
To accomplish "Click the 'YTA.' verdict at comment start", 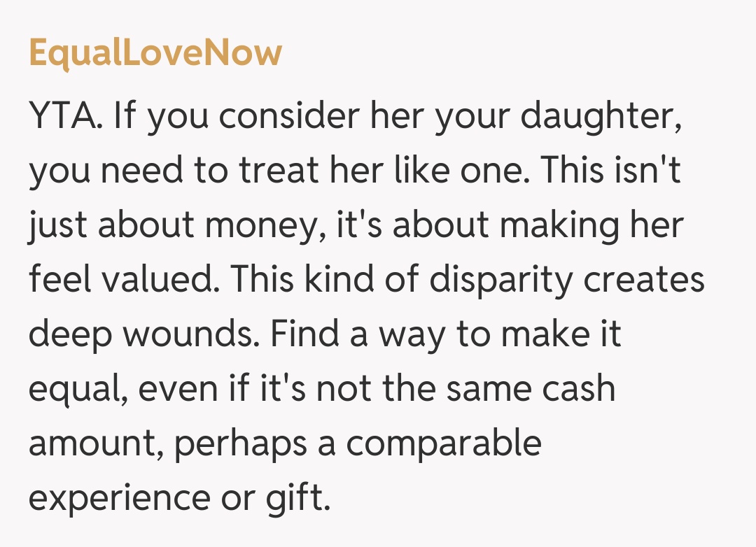I will pyautogui.click(x=68, y=116).
